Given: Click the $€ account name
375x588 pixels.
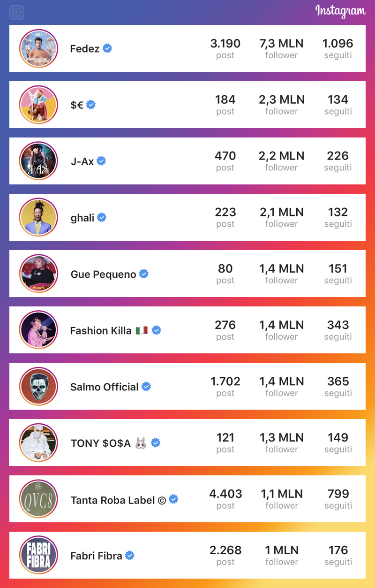Looking at the screenshot, I should (x=77, y=105).
